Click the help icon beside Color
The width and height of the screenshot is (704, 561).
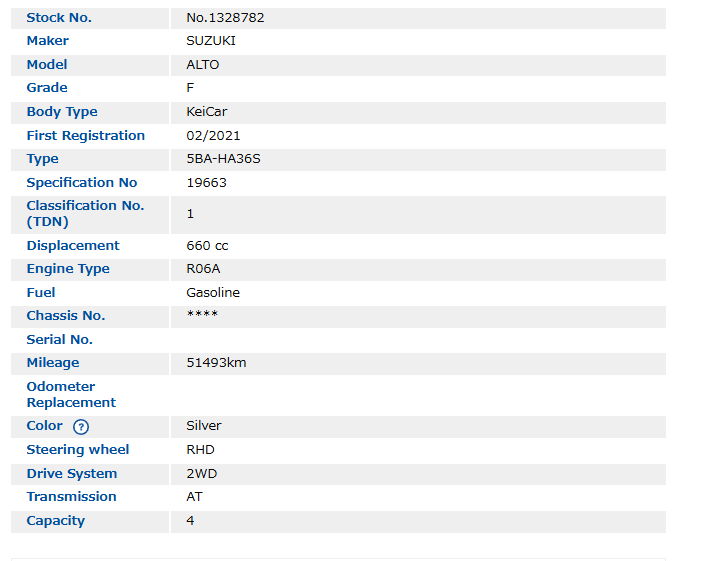click(x=81, y=427)
